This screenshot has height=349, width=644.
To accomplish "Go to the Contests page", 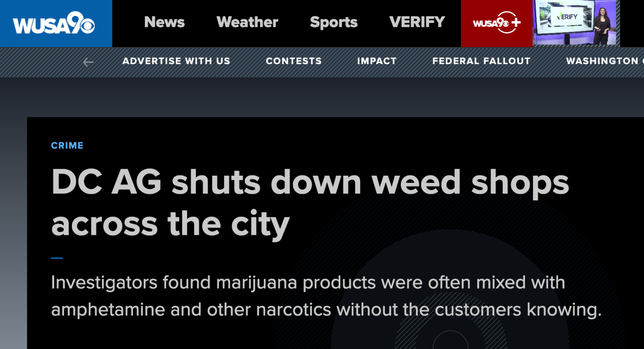I will pyautogui.click(x=294, y=61).
